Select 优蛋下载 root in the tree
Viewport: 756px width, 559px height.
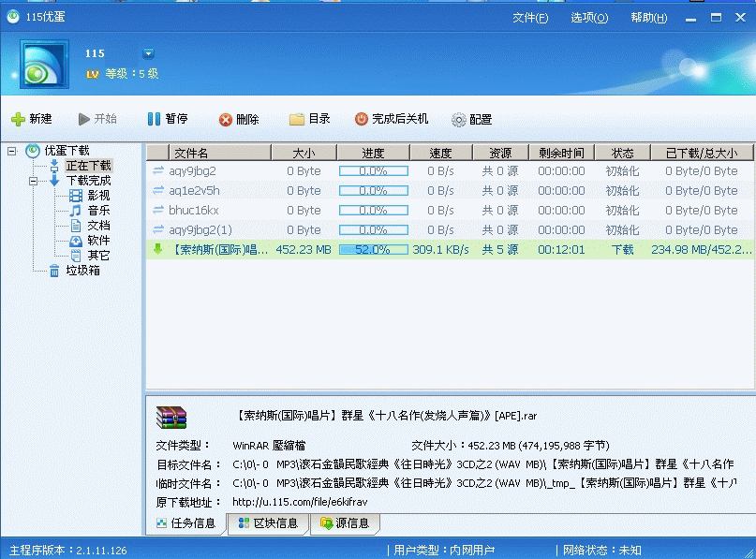(67, 151)
